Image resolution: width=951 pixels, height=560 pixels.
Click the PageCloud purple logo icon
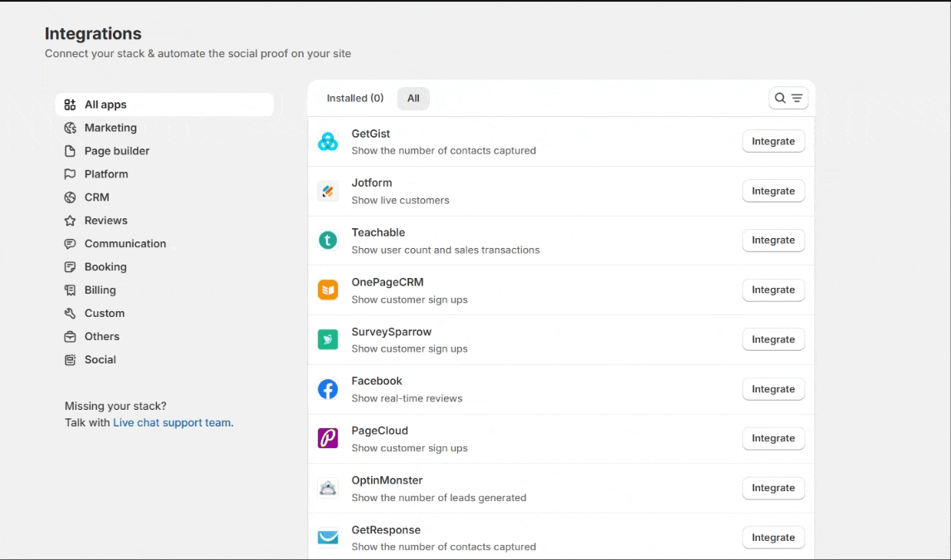coord(328,438)
